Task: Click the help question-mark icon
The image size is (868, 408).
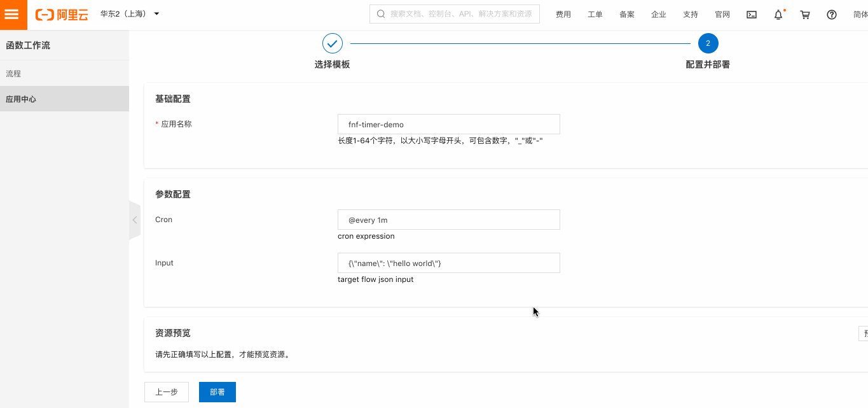Action: 831,14
